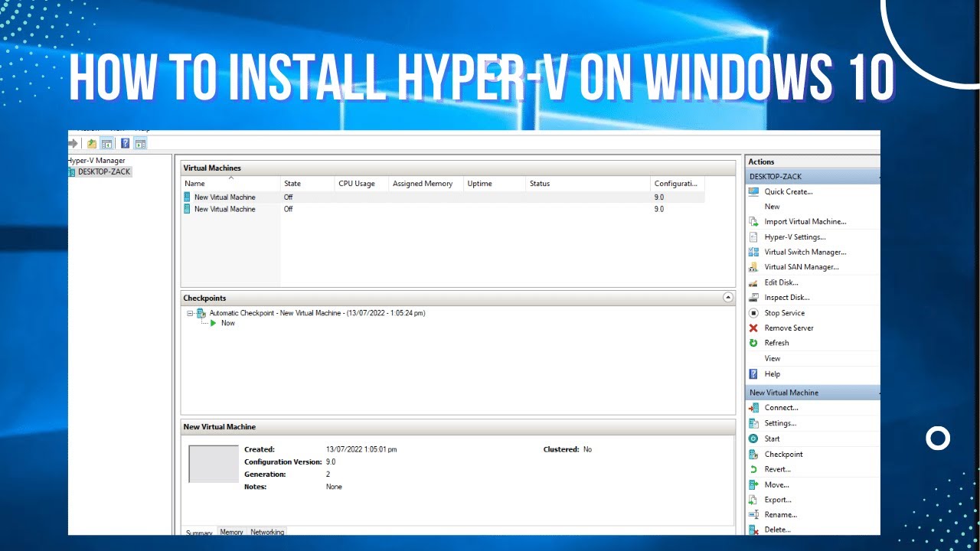
Task: Click the Virtual Switch Manager icon
Action: tap(753, 252)
